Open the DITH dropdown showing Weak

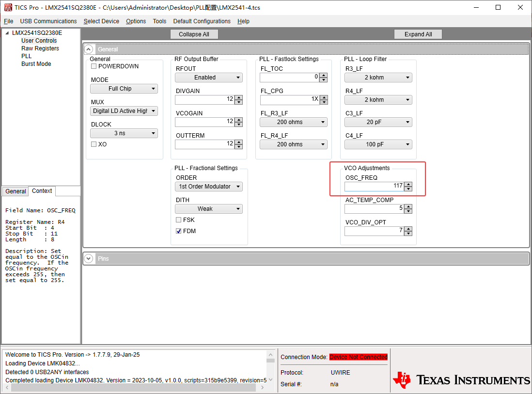pos(209,209)
